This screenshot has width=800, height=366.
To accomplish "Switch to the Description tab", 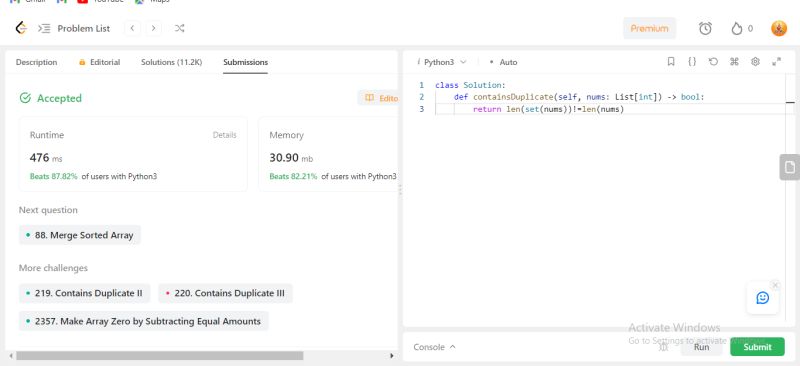I will point(36,62).
